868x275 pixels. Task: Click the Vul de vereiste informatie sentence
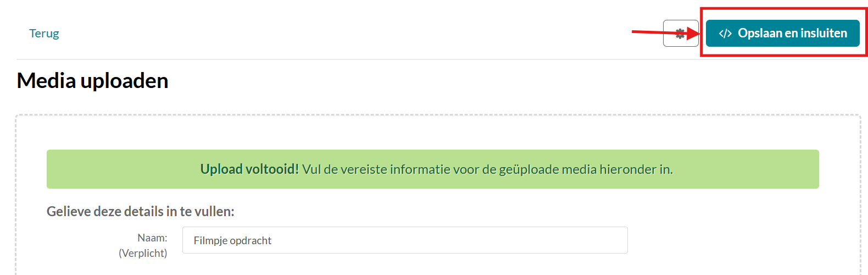click(487, 169)
